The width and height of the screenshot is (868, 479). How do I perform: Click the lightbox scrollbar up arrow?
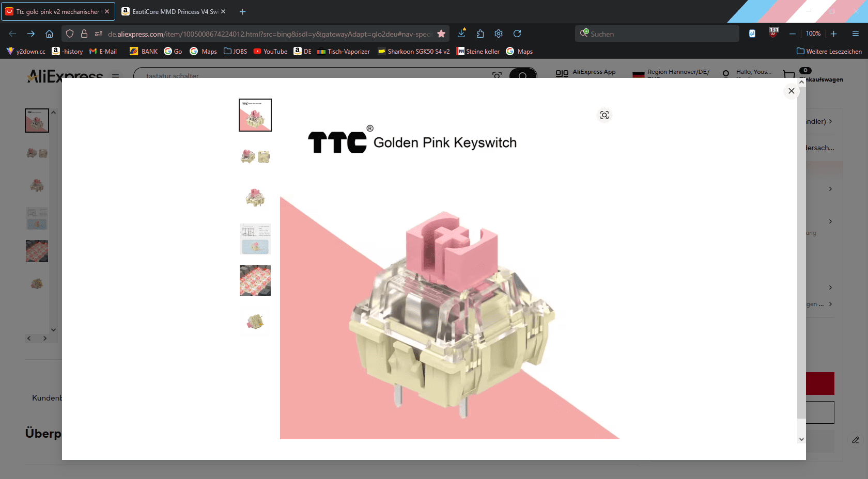801,82
